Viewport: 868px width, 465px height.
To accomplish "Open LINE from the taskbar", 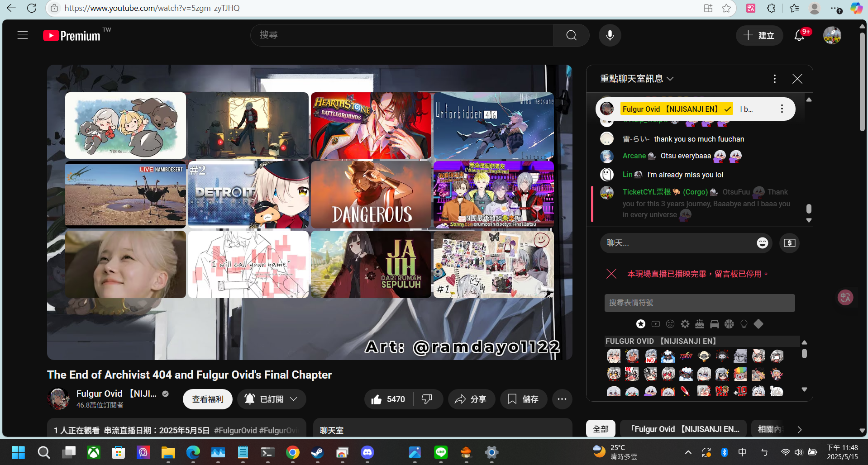I will click(441, 452).
